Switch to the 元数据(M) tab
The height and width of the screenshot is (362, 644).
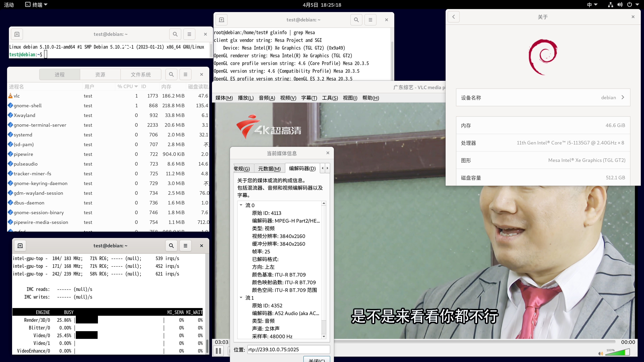pyautogui.click(x=269, y=169)
